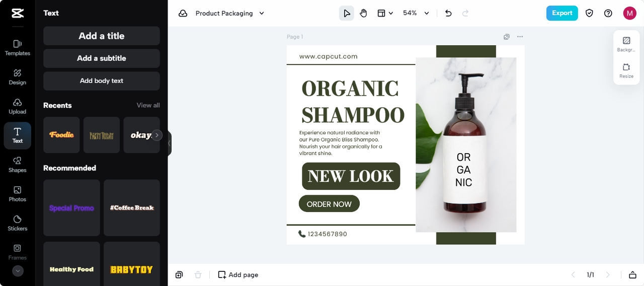
Task: Click the 1/1 page indicator
Action: [x=590, y=275]
